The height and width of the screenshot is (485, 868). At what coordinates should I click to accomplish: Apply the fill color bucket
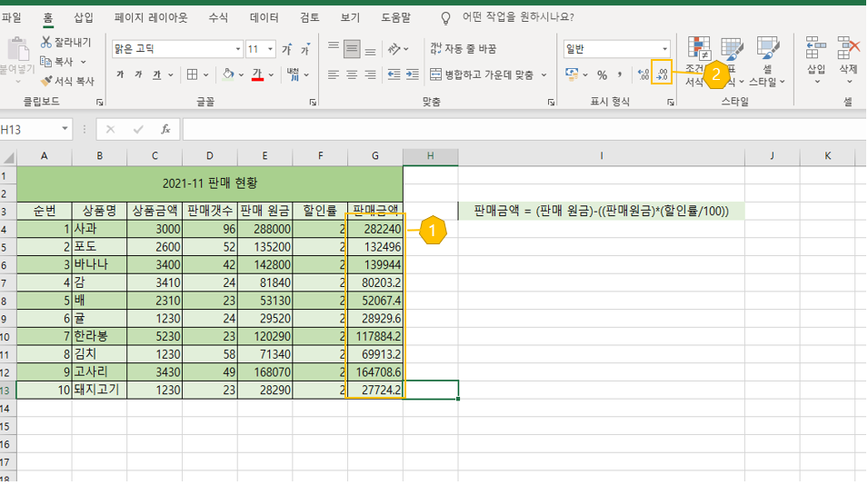click(228, 74)
